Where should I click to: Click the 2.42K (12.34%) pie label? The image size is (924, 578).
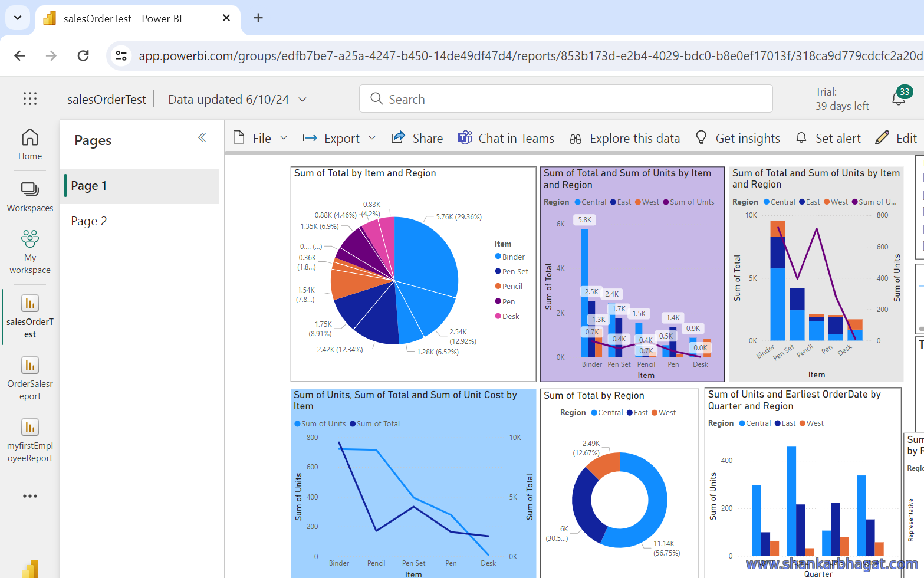pyautogui.click(x=340, y=349)
